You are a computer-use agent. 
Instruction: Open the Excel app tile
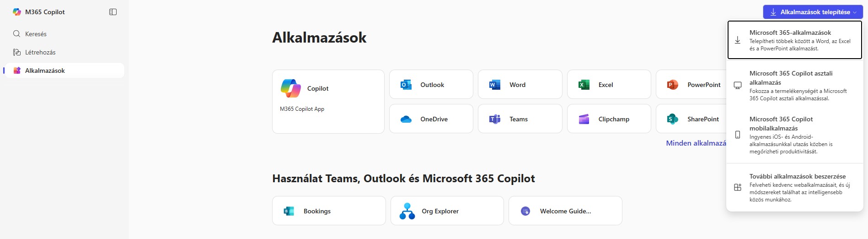(608, 85)
